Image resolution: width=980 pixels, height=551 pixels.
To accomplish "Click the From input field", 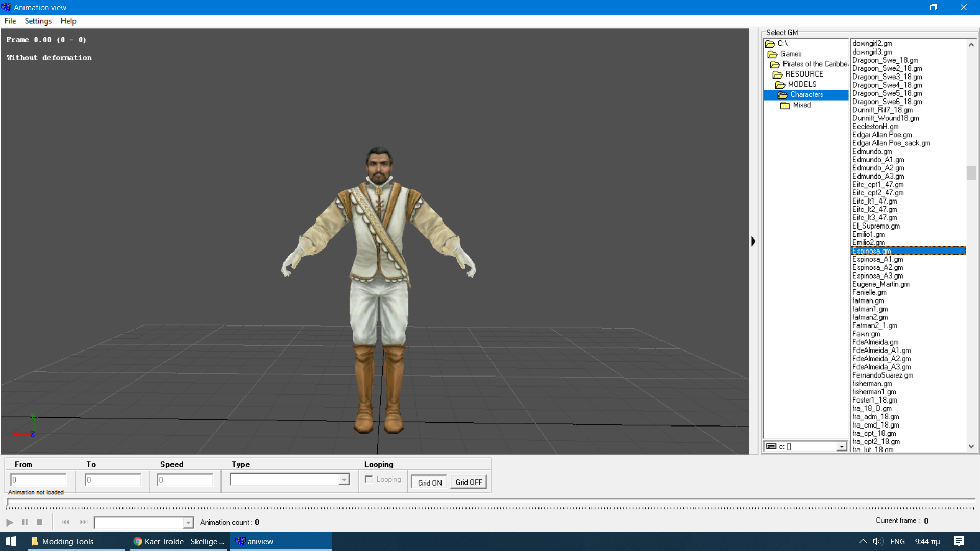I will (x=38, y=480).
